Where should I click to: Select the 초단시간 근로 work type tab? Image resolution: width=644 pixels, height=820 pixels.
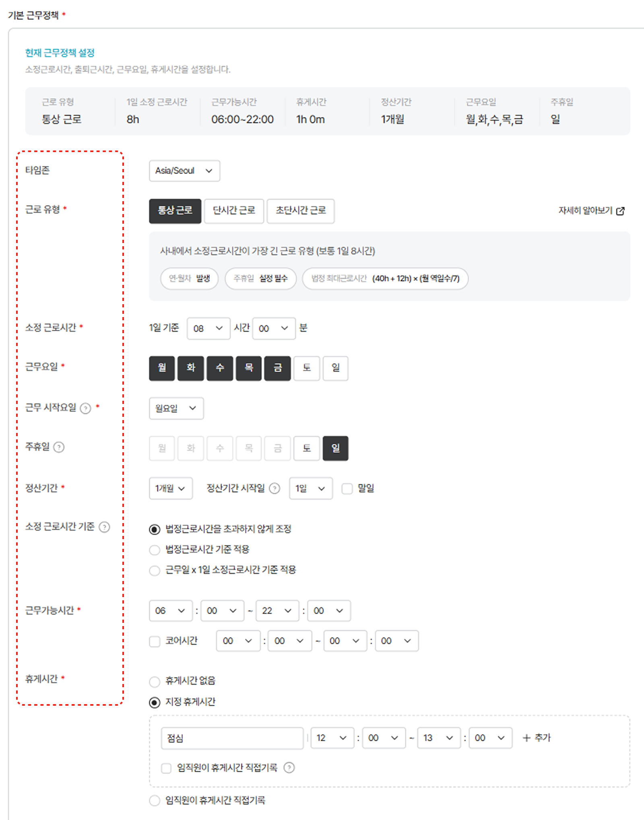[x=301, y=211]
